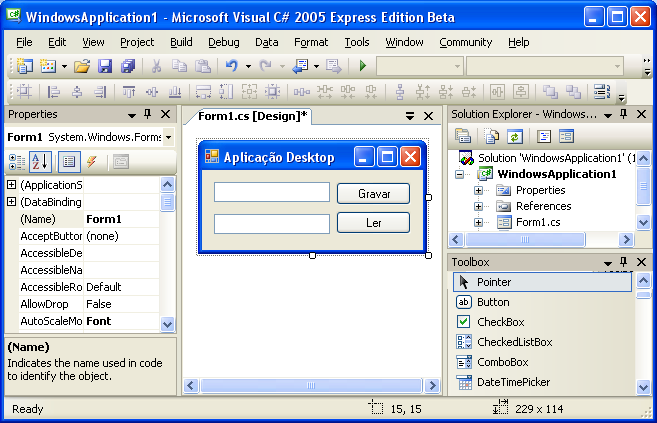Click the Add New Item toolbar icon
The height and width of the screenshot is (423, 657).
48,66
